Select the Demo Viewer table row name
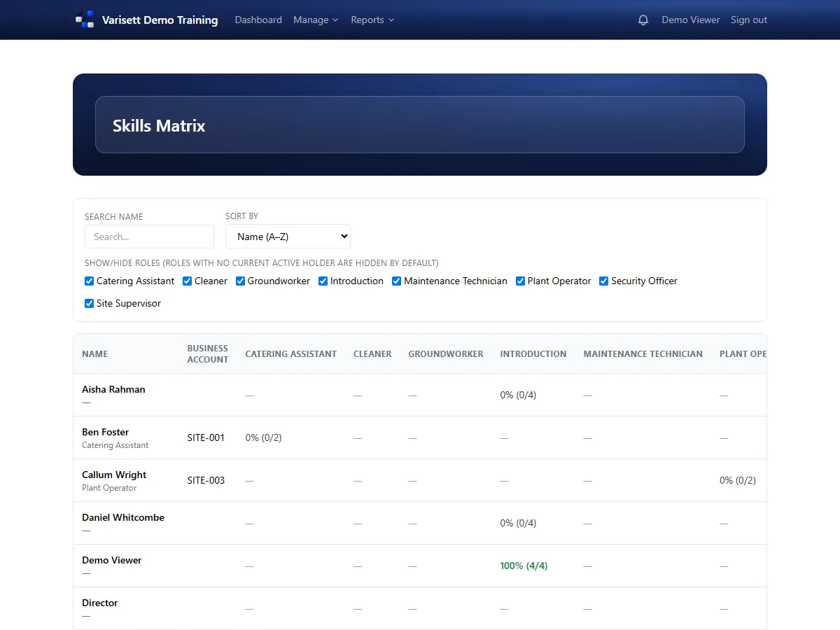The height and width of the screenshot is (630, 840). pos(112,560)
